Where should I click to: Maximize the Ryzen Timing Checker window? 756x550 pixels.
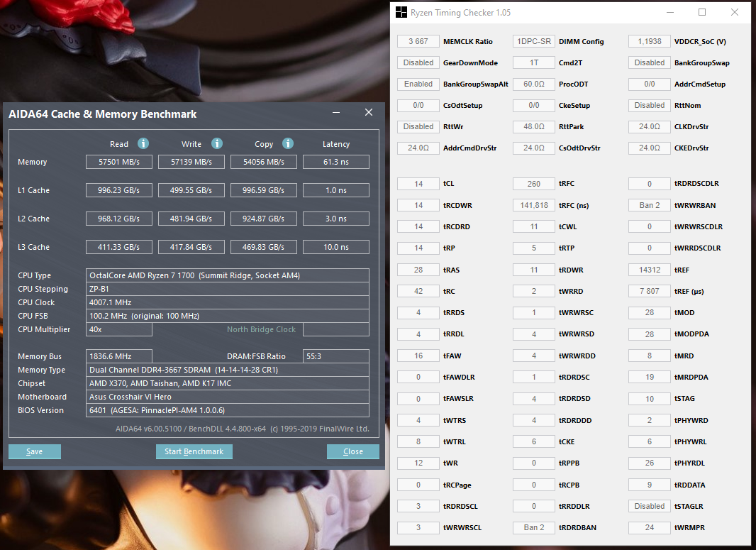click(702, 13)
